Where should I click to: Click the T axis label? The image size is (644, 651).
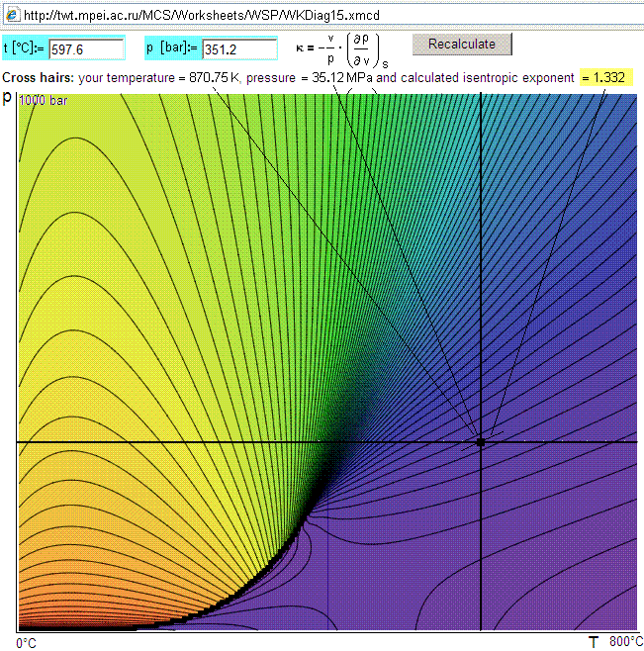pos(594,641)
